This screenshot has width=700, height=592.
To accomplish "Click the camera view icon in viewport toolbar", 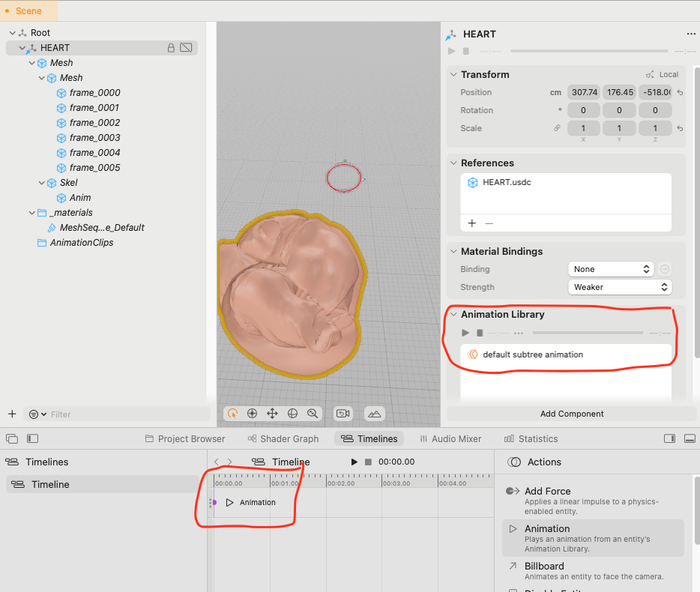I will tap(343, 413).
